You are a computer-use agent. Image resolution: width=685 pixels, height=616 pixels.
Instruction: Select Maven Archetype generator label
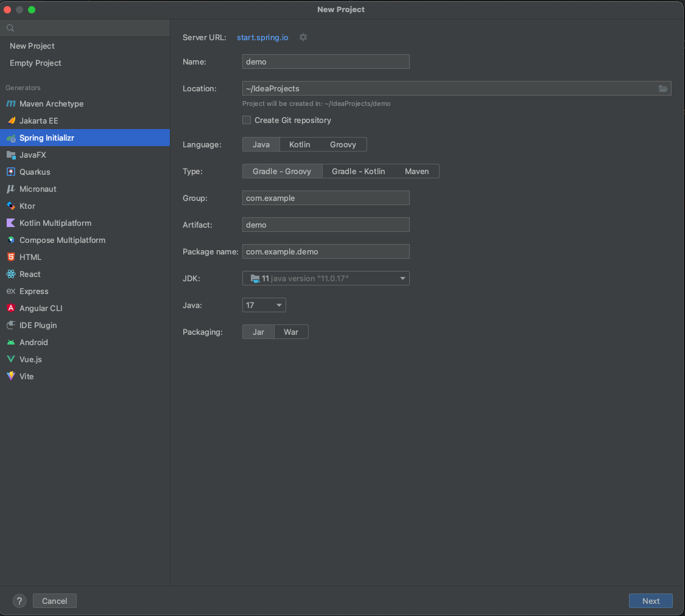(x=52, y=103)
